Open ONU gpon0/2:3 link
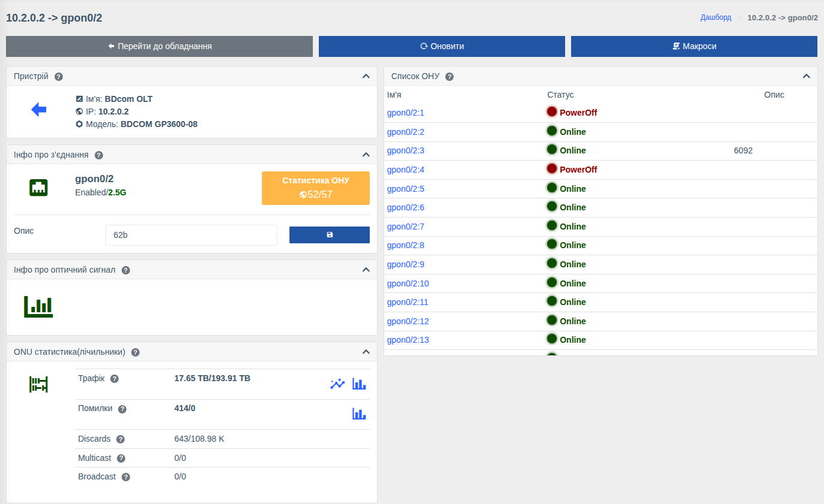This screenshot has height=504, width=824. [x=406, y=150]
